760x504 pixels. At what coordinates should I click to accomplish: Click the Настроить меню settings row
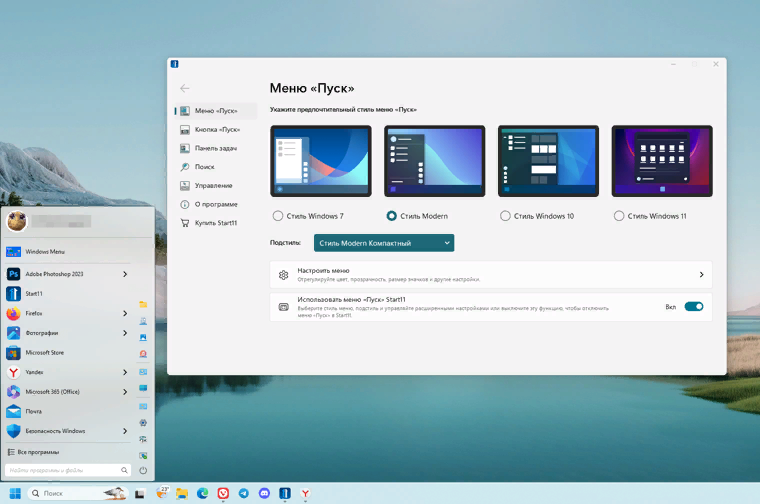pos(491,275)
